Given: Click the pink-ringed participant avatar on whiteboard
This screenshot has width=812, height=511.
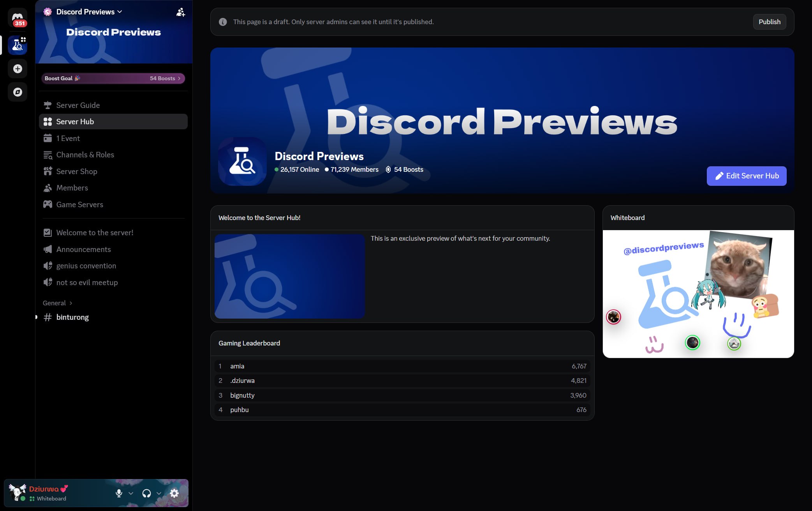Looking at the screenshot, I should tap(613, 317).
